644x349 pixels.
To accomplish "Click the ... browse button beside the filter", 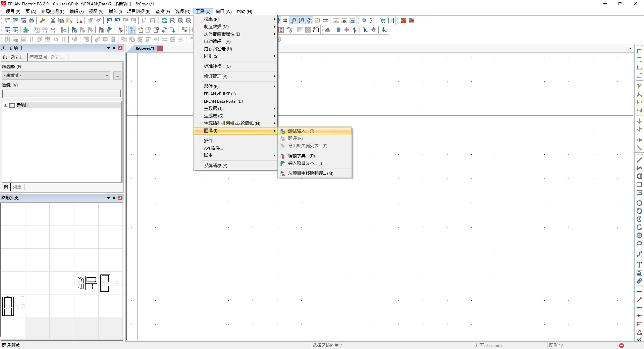I will pyautogui.click(x=117, y=76).
